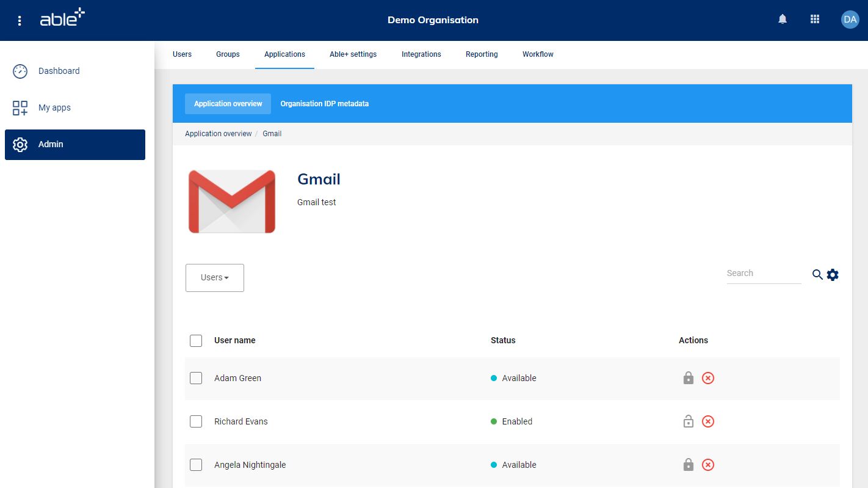Image resolution: width=868 pixels, height=488 pixels.
Task: Click the able+ logo
Action: click(62, 18)
